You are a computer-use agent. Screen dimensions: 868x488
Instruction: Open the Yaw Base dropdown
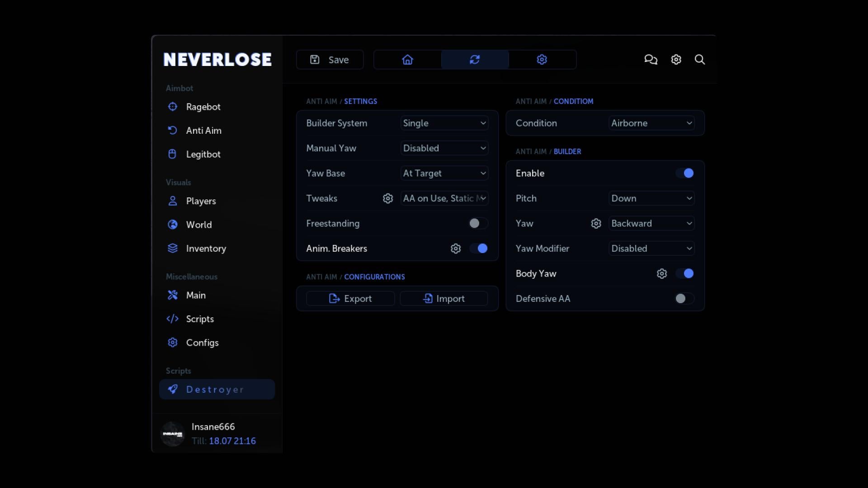pos(444,173)
